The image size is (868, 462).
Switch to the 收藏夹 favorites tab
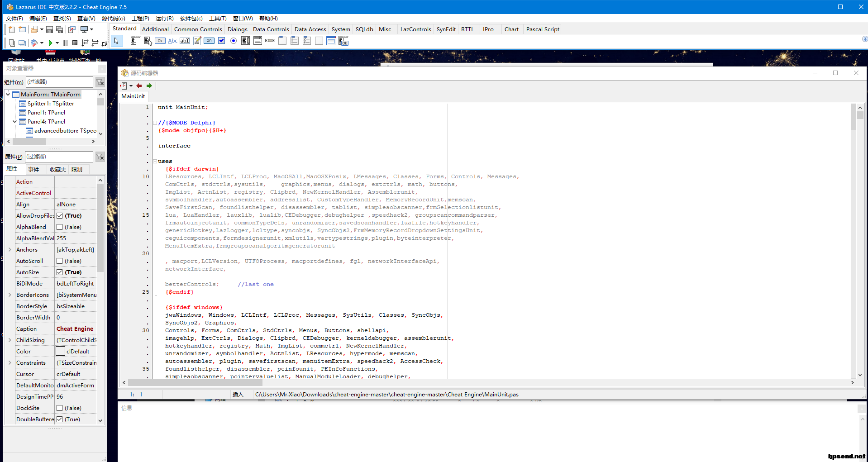57,169
